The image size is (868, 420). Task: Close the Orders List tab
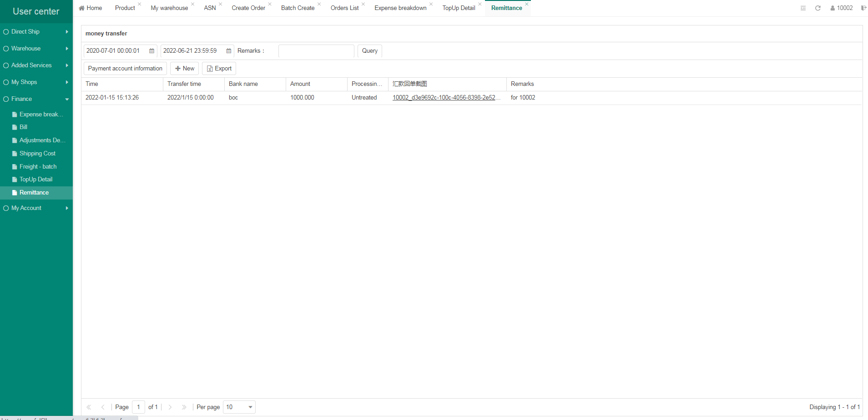coord(363,4)
